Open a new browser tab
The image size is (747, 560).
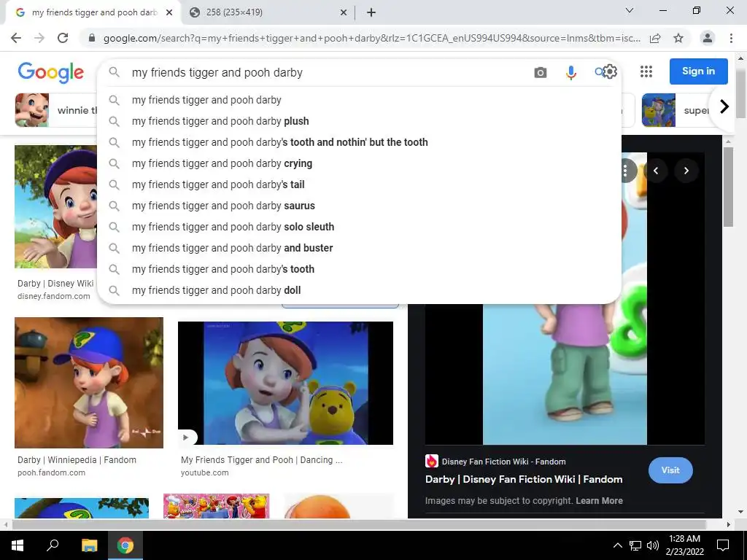pos(371,12)
